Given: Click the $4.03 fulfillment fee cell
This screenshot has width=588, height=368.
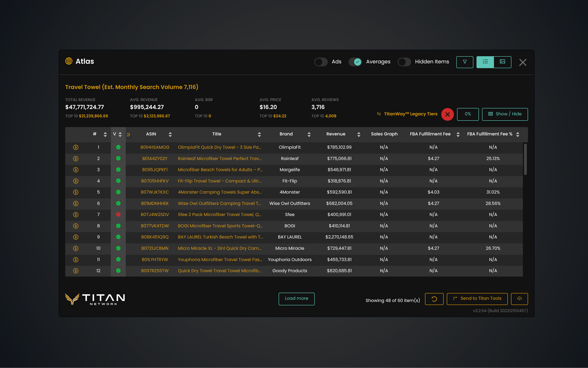Looking at the screenshot, I should coord(433,192).
